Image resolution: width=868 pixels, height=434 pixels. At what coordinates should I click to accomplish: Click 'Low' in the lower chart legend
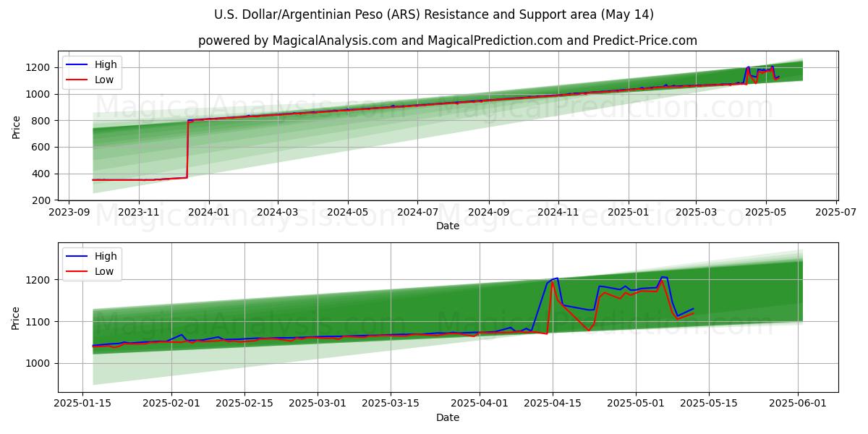click(104, 271)
